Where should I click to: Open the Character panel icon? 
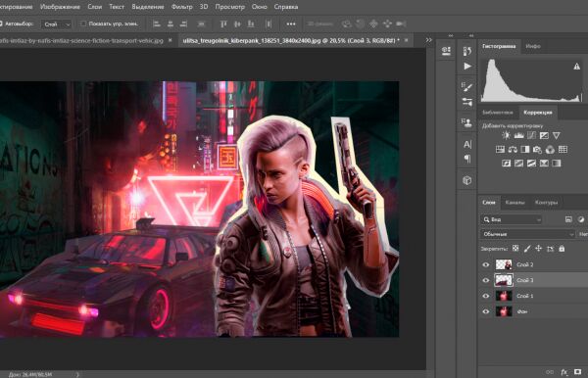pos(467,144)
